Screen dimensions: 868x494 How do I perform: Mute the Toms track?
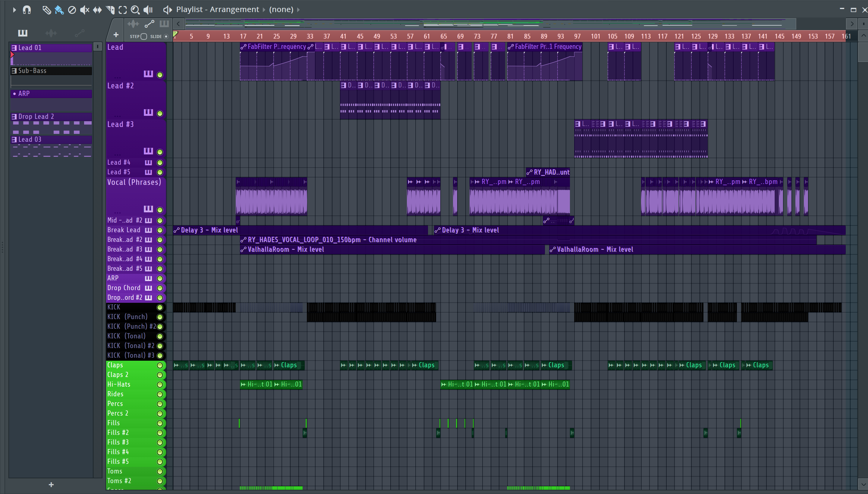[x=160, y=472]
